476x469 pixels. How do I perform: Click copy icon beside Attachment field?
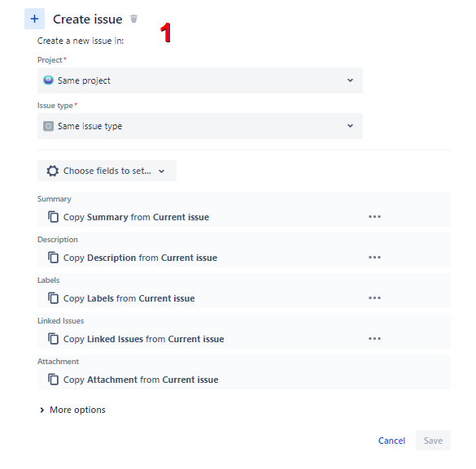click(53, 380)
